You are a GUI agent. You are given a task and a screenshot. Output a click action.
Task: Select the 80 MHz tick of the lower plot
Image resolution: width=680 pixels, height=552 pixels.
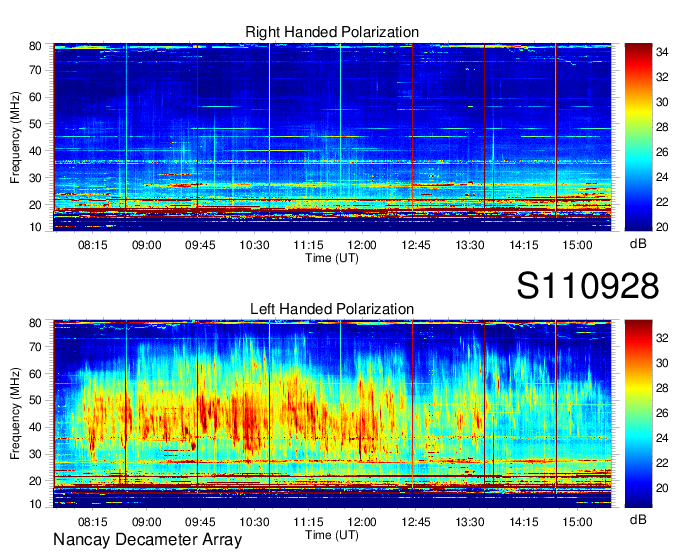point(35,323)
